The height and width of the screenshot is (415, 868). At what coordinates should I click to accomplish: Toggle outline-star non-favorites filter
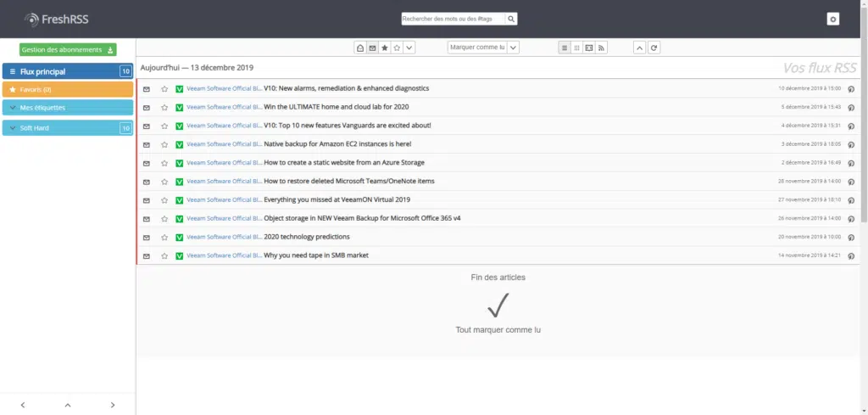click(397, 48)
